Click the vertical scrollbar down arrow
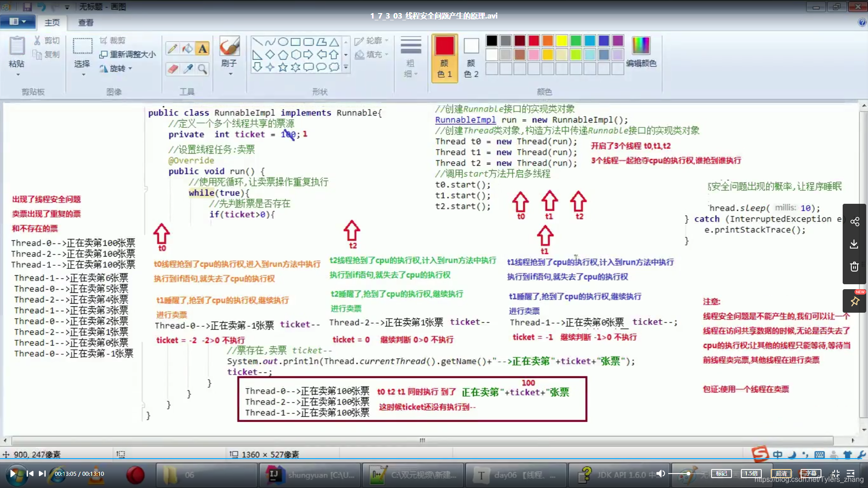868x488 pixels. coord(864,430)
